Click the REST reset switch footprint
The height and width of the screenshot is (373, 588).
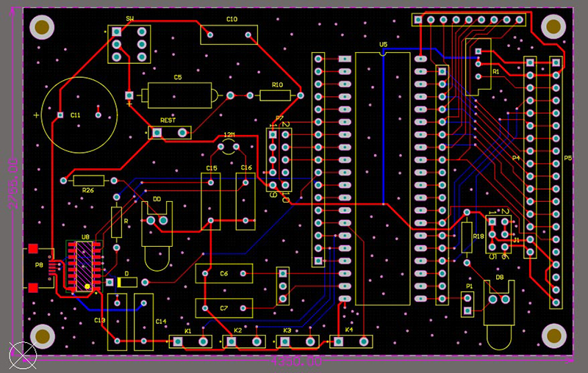169,132
